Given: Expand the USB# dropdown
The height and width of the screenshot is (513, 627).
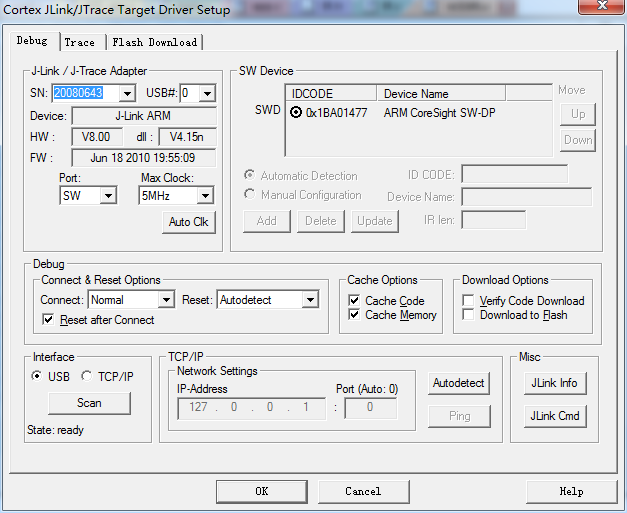Looking at the screenshot, I should 207,94.
